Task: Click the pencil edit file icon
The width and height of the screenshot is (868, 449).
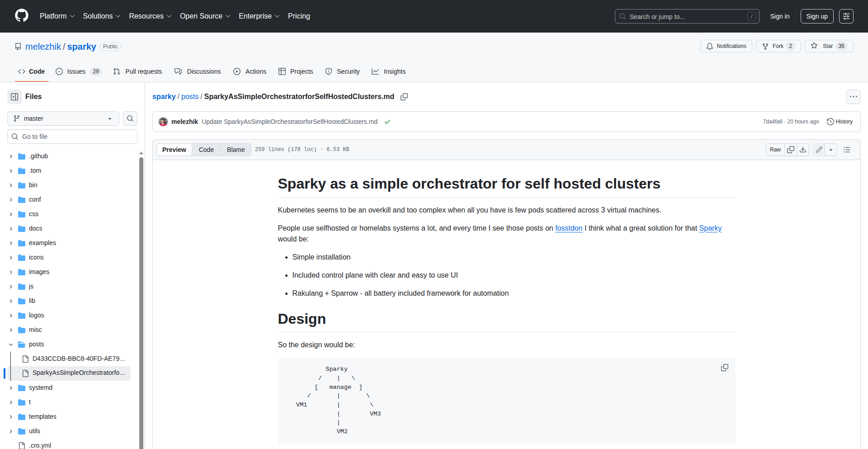Action: (819, 150)
